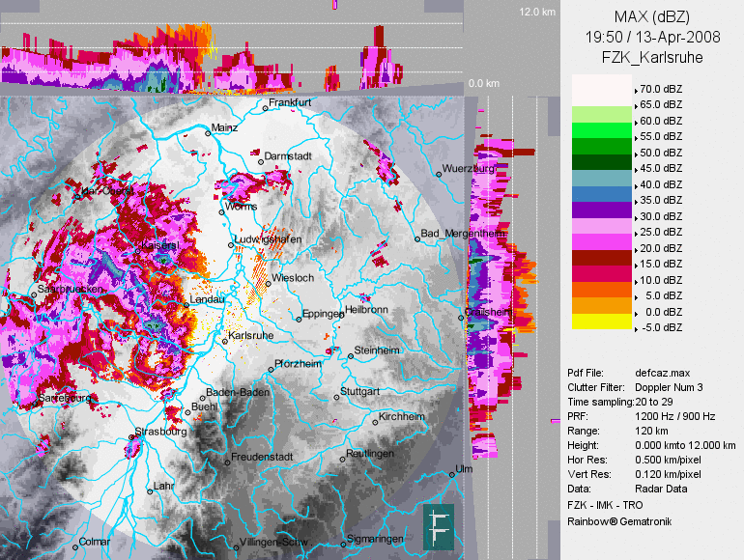This screenshot has height=560, width=744.
Task: Choose the 30.0 dBZ purple legend swatch
Action: (601, 209)
